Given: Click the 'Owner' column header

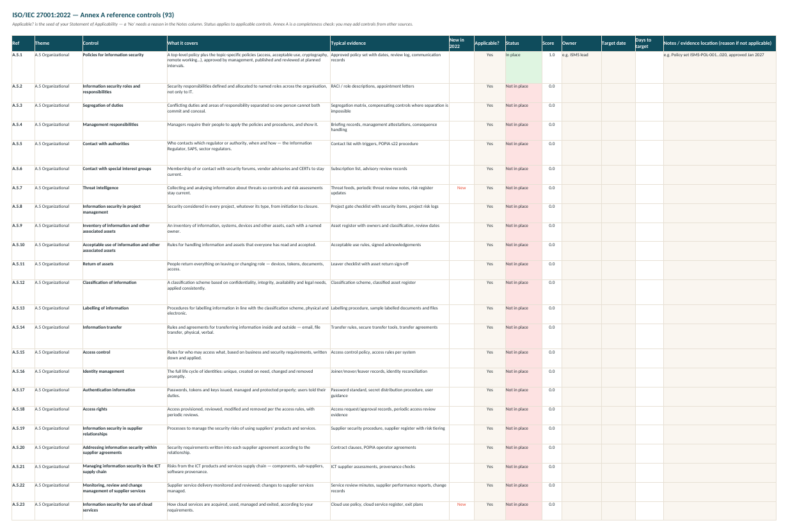Looking at the screenshot, I should [x=581, y=43].
